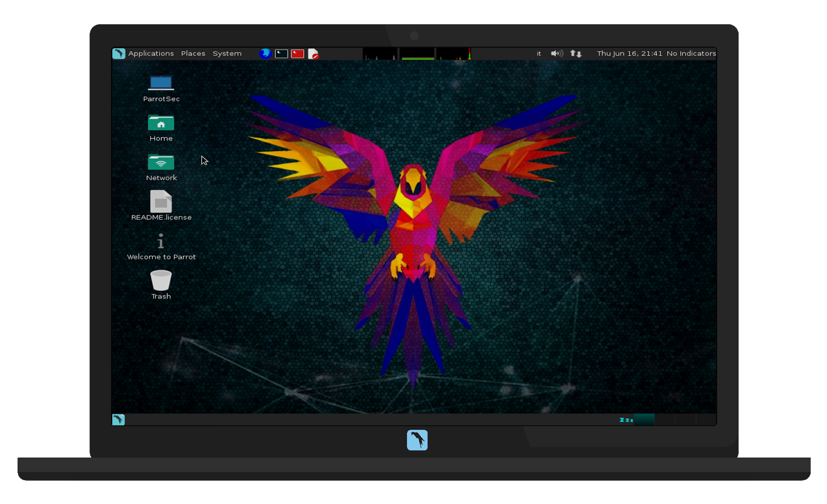The width and height of the screenshot is (827, 504).
Task: Open the Applications menu
Action: [x=151, y=53]
